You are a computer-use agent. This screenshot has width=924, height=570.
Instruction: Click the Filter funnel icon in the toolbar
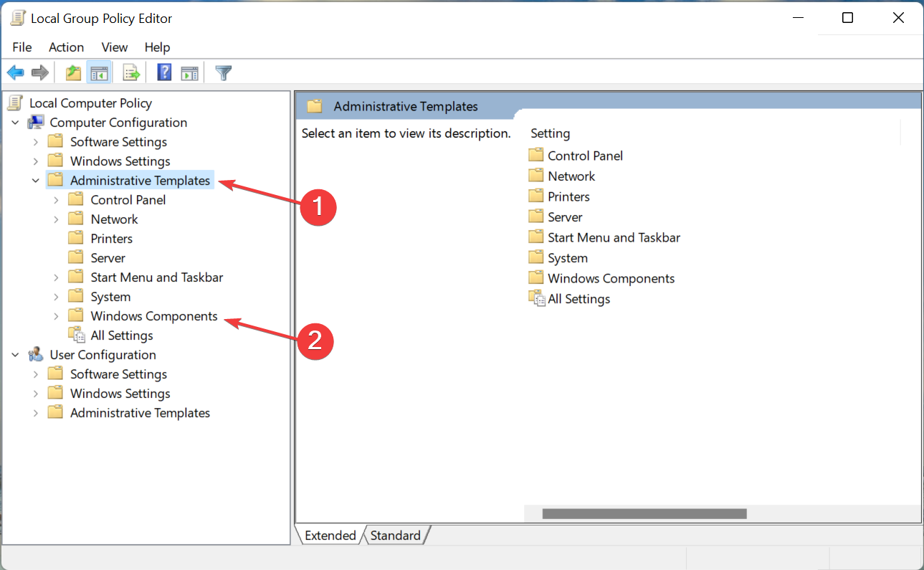tap(224, 72)
